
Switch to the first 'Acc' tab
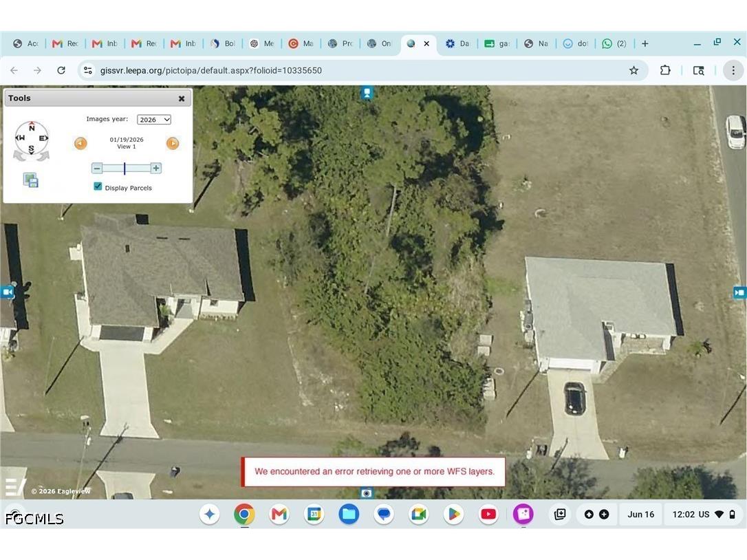click(25, 43)
